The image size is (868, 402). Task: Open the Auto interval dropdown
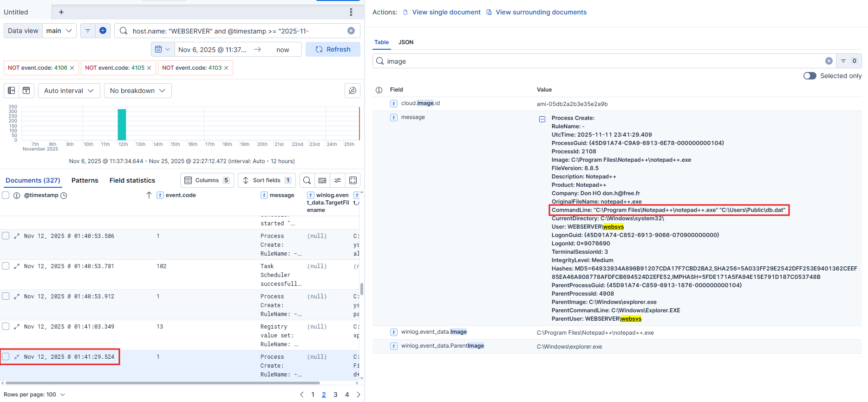[x=69, y=91]
